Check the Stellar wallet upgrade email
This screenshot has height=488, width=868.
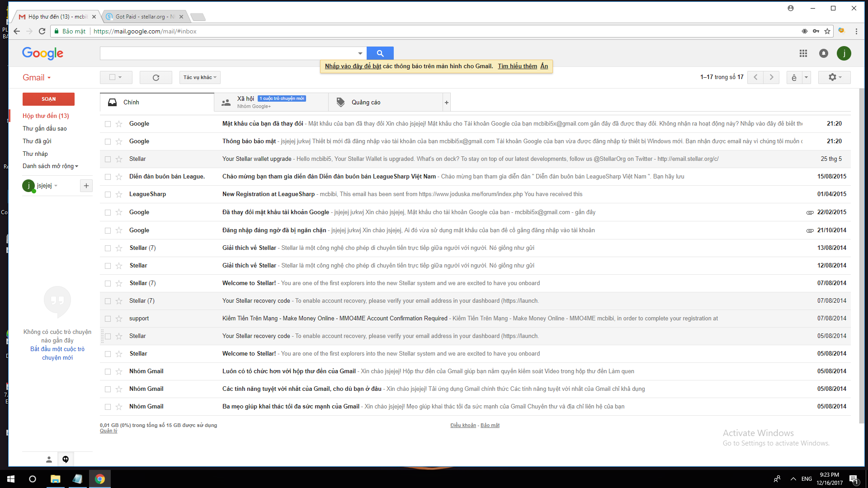108,159
